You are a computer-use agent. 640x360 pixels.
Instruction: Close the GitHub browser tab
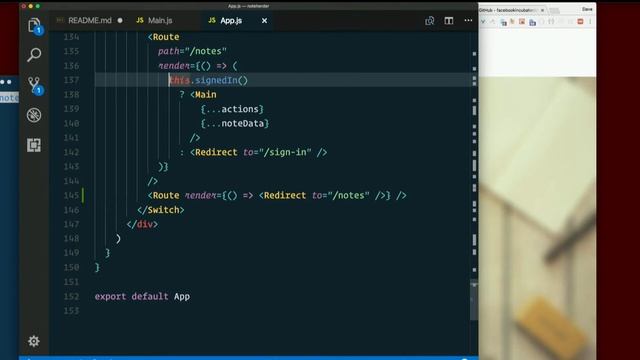[x=542, y=10]
